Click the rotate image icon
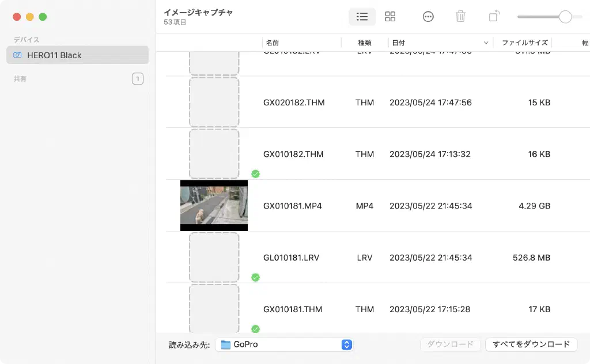The width and height of the screenshot is (590, 364). click(x=493, y=17)
